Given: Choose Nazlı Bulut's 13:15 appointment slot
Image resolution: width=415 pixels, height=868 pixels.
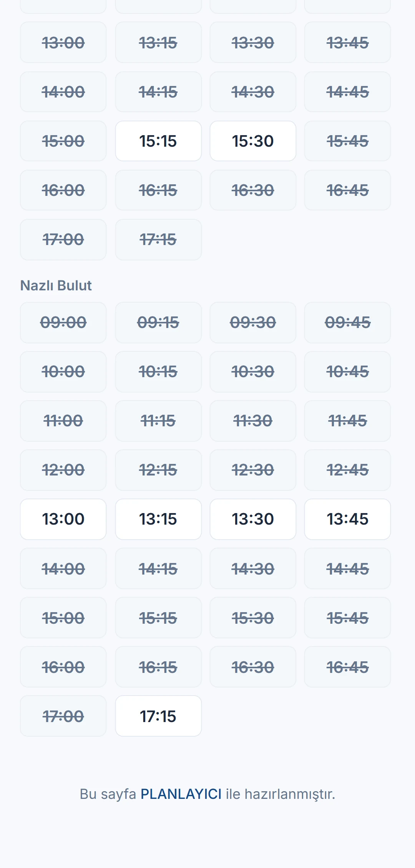Looking at the screenshot, I should 158,519.
